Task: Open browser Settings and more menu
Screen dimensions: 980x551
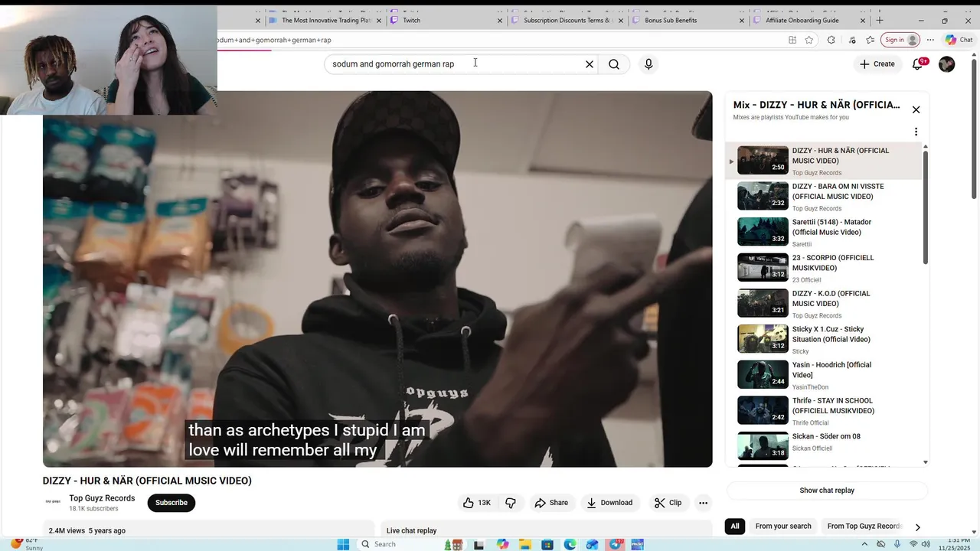Action: [x=930, y=40]
